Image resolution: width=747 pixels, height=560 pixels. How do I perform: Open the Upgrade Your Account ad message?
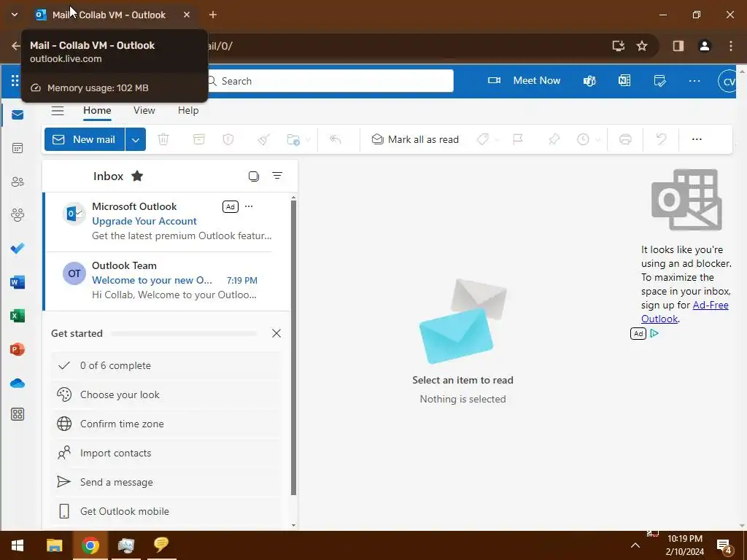pyautogui.click(x=167, y=222)
